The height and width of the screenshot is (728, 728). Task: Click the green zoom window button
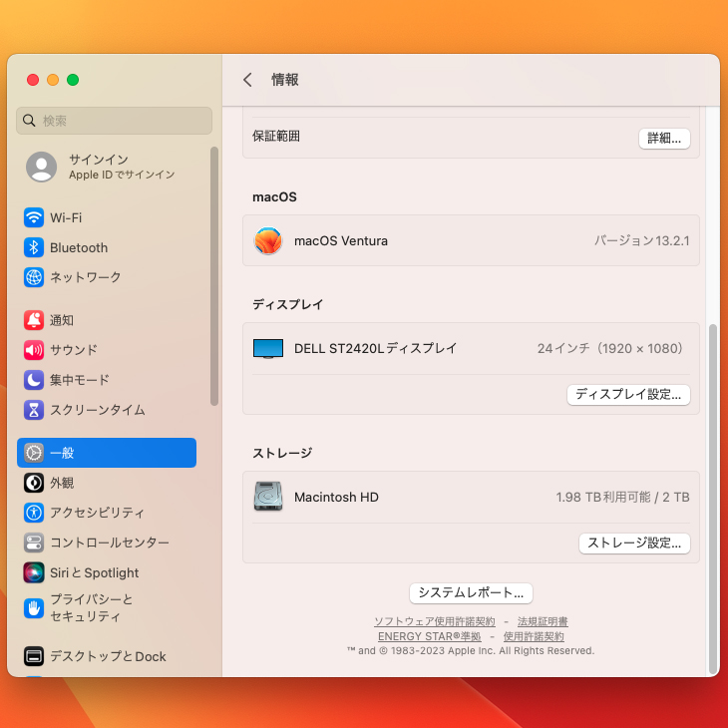pos(73,80)
